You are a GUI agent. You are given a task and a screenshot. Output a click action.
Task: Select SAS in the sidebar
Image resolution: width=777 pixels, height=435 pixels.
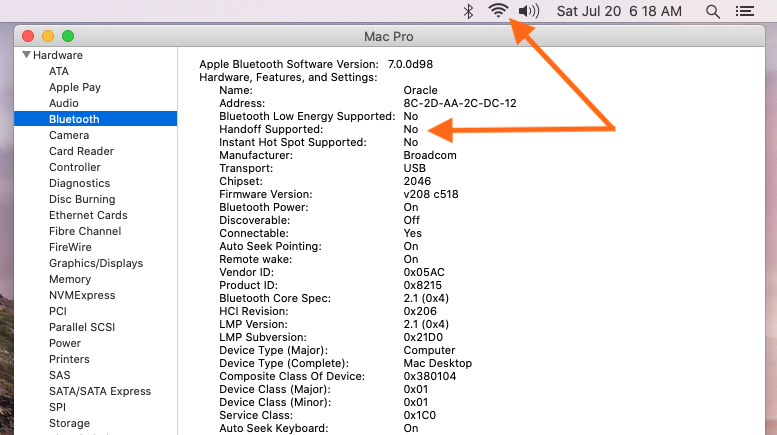(59, 375)
